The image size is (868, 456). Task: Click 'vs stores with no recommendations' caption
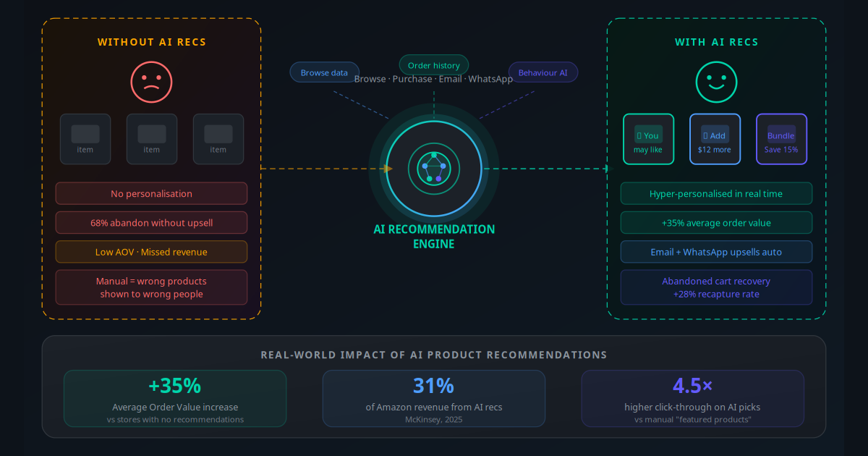[x=175, y=419]
